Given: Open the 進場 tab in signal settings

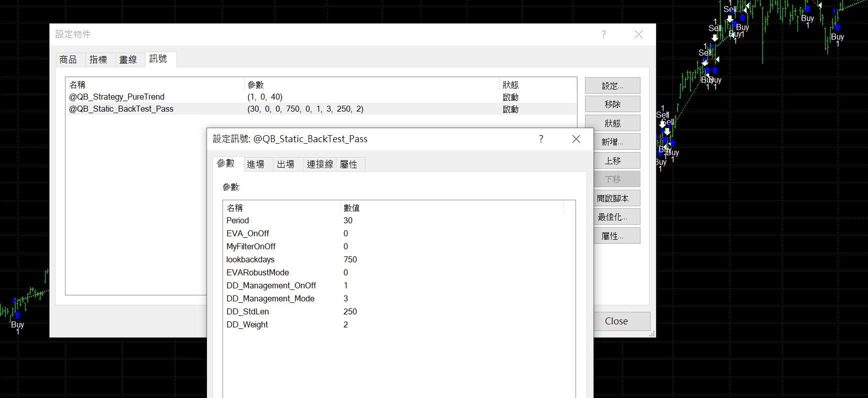Looking at the screenshot, I should [x=255, y=165].
